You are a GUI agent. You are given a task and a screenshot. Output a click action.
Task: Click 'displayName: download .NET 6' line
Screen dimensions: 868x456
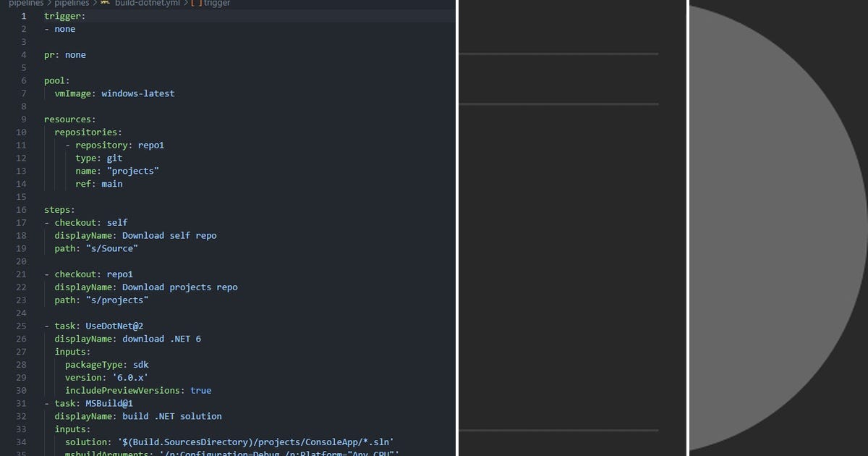127,339
